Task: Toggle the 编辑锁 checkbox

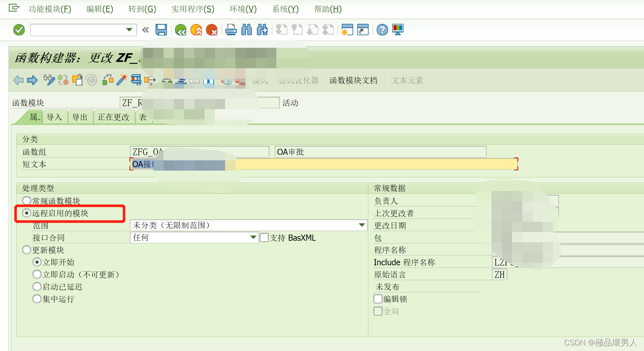Action: [x=378, y=299]
